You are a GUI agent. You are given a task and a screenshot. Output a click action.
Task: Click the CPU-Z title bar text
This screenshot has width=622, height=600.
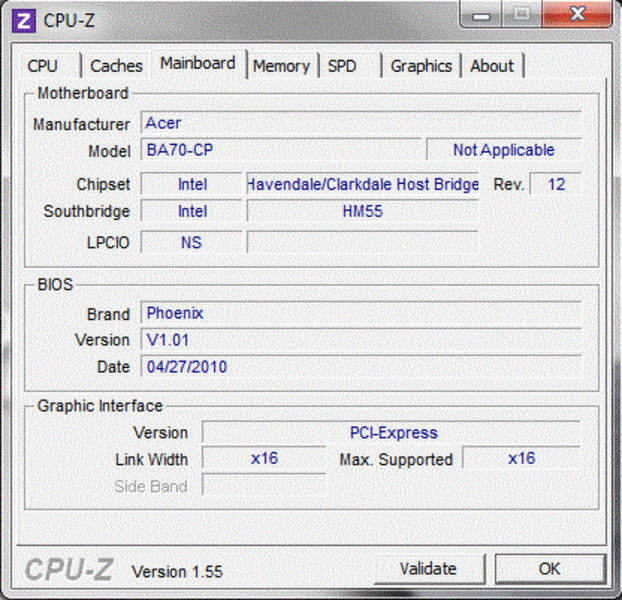coord(69,21)
